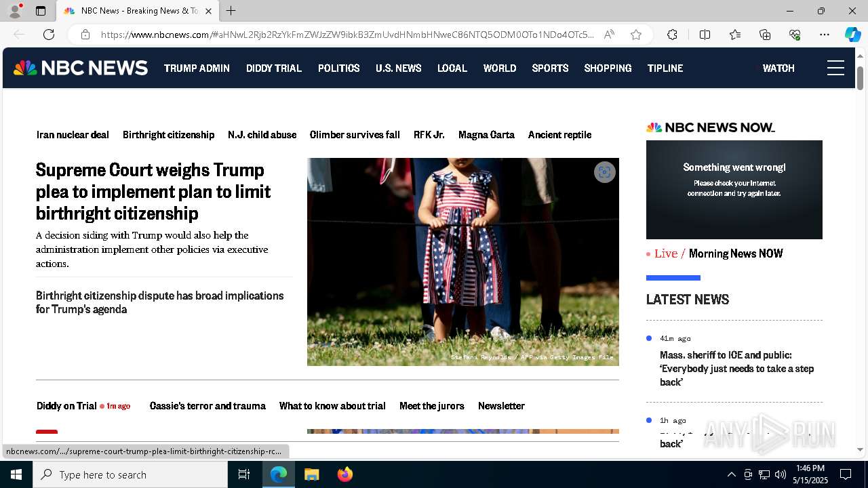Open the Windows Start menu
The width and height of the screenshot is (868, 488).
[x=16, y=474]
